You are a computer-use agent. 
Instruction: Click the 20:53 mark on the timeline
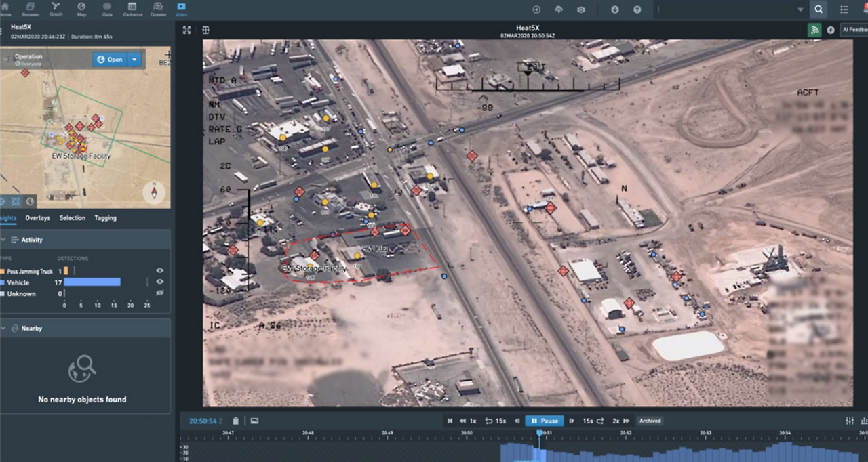(705, 432)
